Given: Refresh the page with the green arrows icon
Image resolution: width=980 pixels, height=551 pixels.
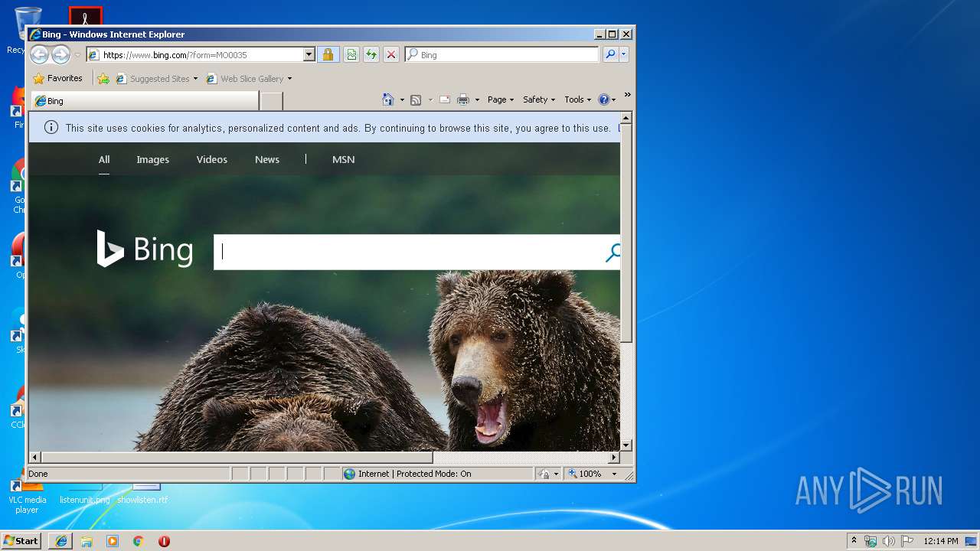Looking at the screenshot, I should click(371, 55).
